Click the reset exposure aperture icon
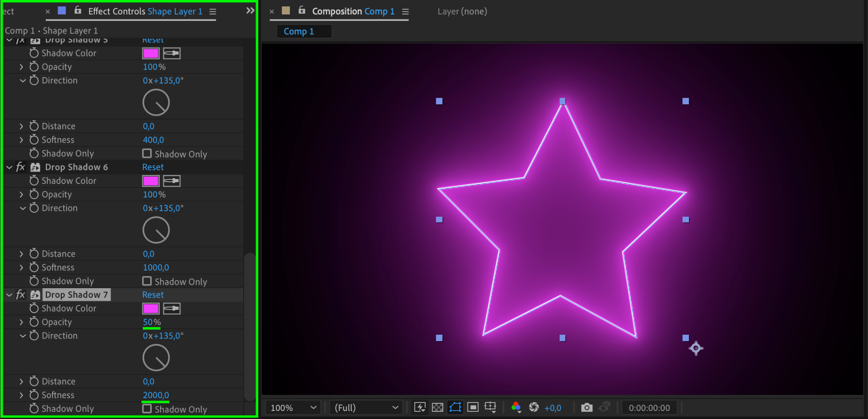The height and width of the screenshot is (419, 868). (x=534, y=408)
